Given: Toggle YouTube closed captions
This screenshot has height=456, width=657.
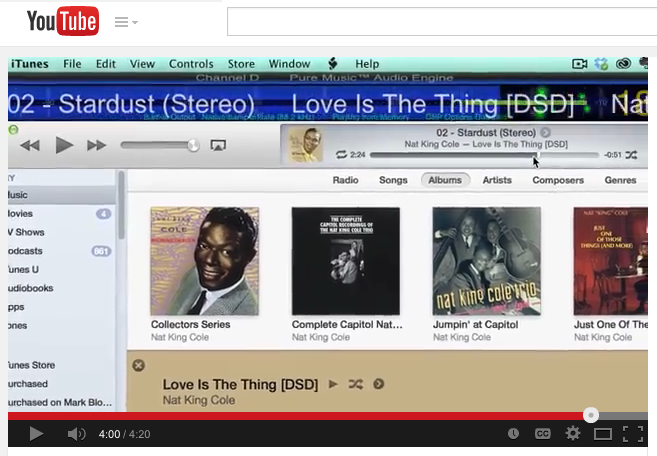Looking at the screenshot, I should pyautogui.click(x=543, y=434).
